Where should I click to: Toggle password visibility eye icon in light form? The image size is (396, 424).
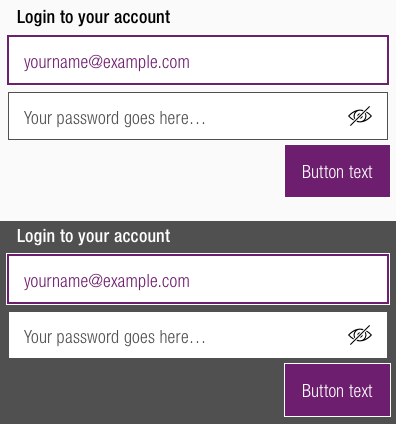[360, 116]
